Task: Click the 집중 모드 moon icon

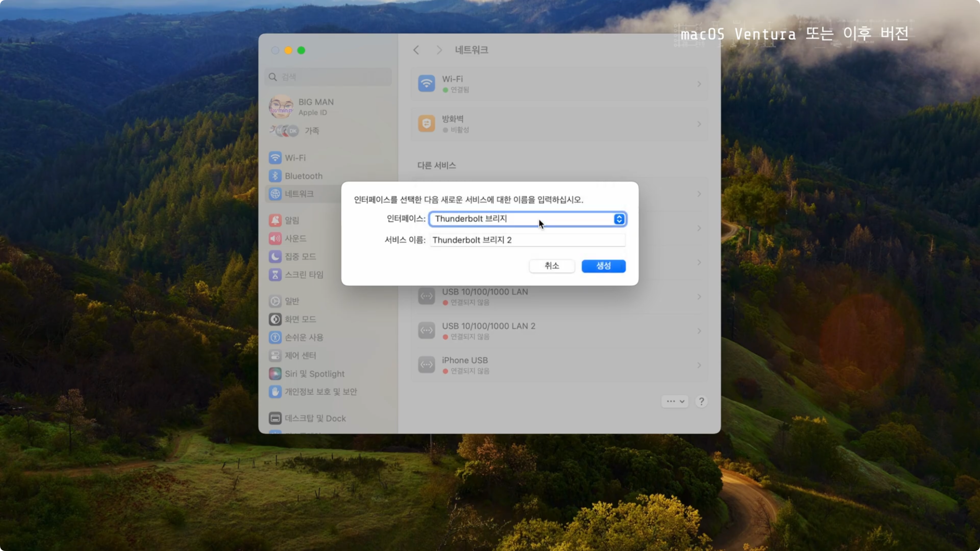Action: click(275, 256)
